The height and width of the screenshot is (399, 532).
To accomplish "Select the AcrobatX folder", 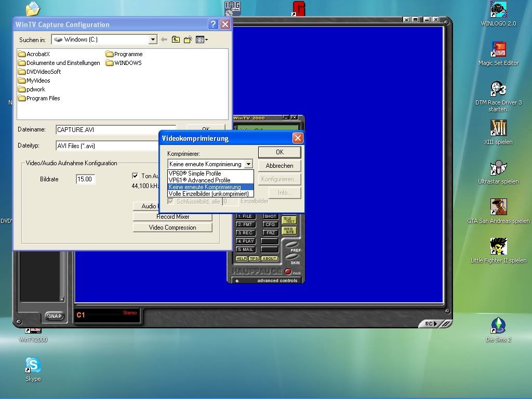I will coord(34,54).
